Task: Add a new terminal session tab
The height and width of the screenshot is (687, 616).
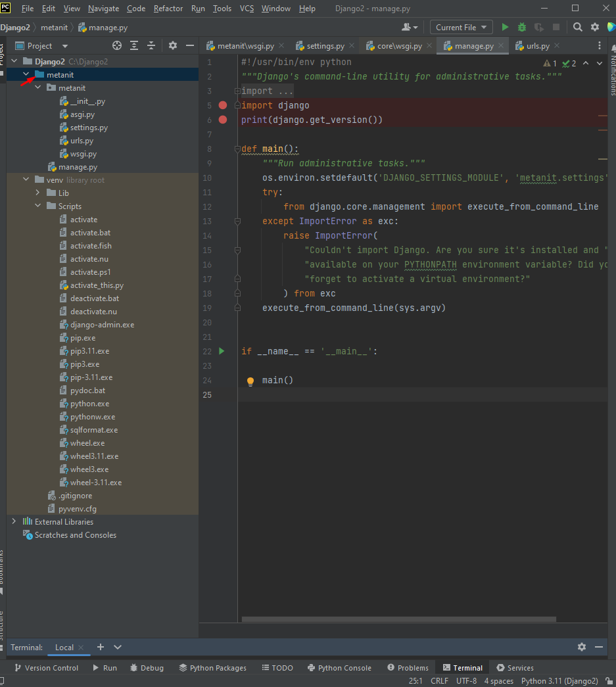Action: click(x=101, y=647)
